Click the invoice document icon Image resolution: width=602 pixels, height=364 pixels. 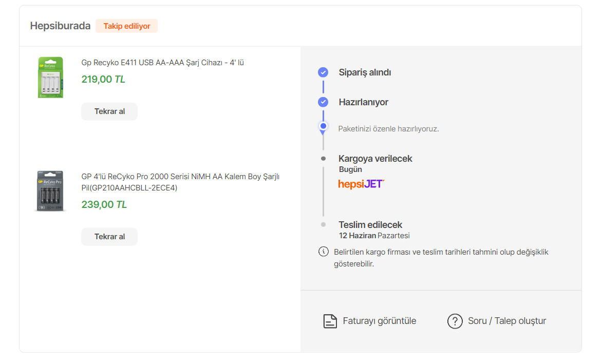point(330,321)
